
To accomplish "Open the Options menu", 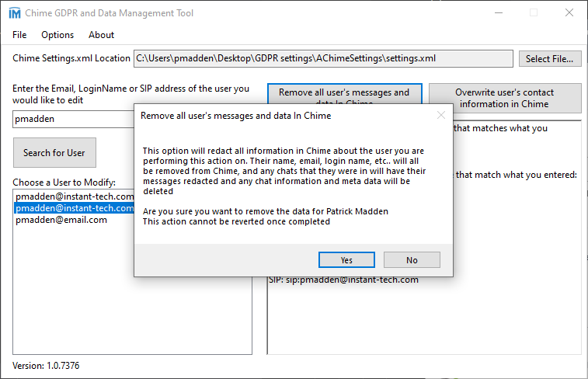I will click(x=57, y=35).
